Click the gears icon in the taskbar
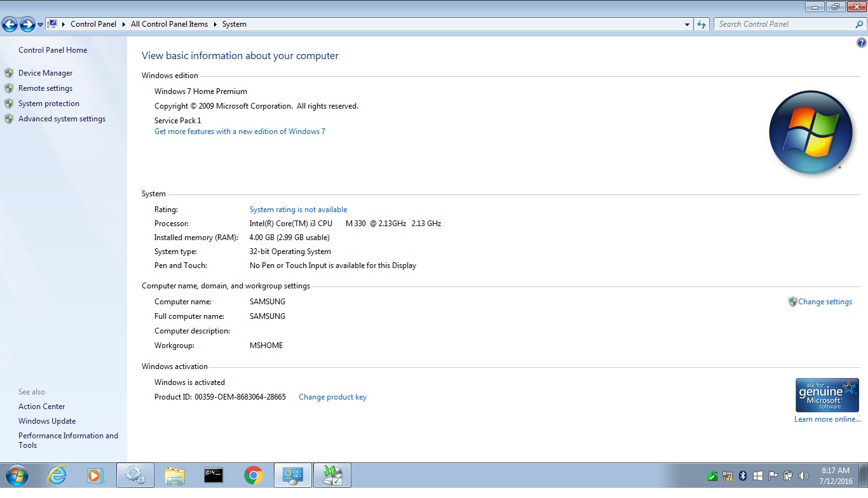868x498 pixels. 135,475
